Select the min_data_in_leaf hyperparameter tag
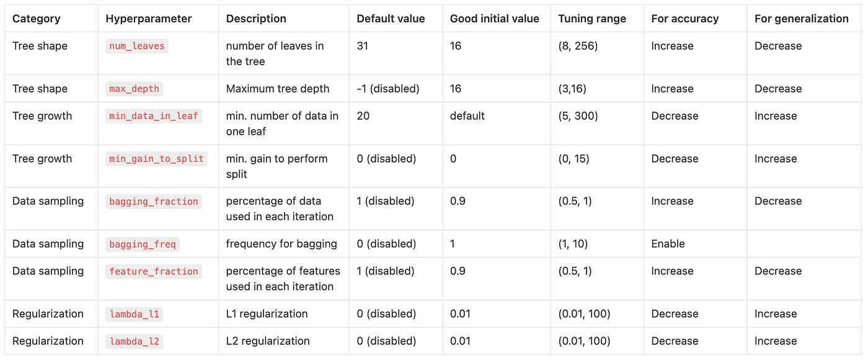 pyautogui.click(x=154, y=116)
